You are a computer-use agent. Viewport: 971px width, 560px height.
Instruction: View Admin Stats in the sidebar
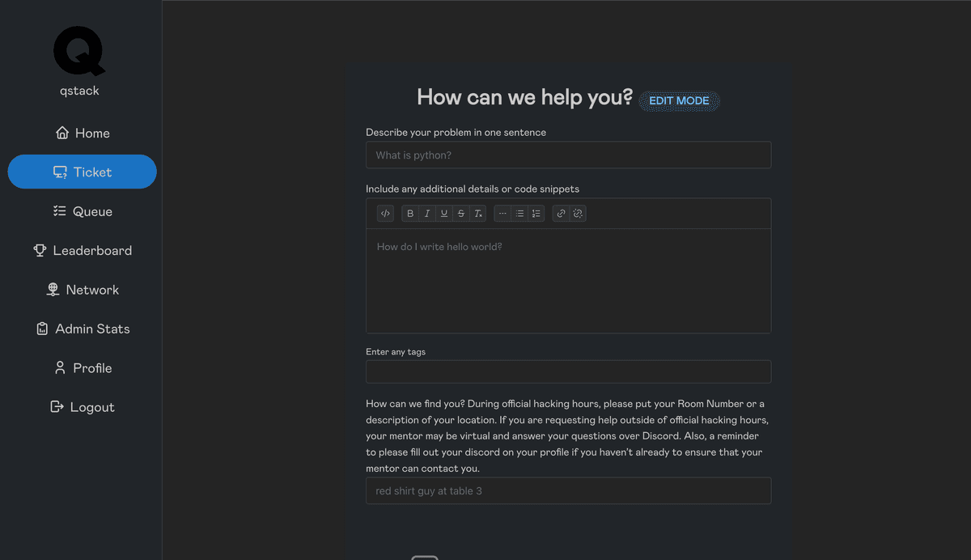coord(82,329)
